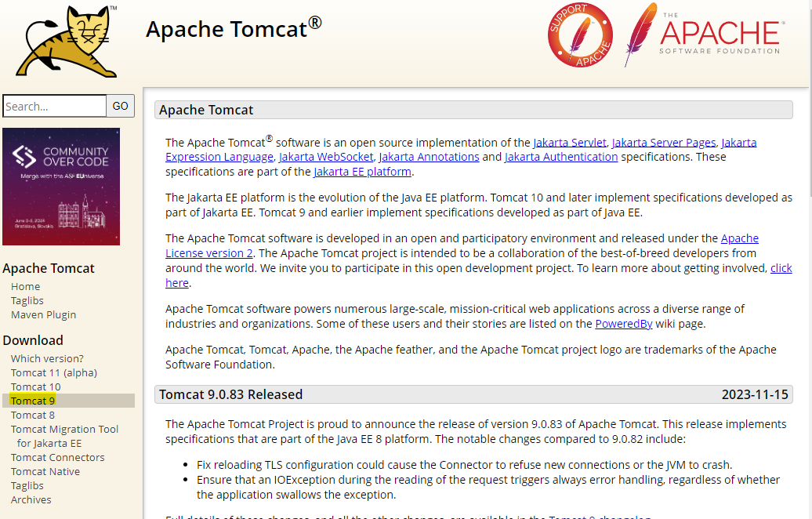The width and height of the screenshot is (812, 519).
Task: Follow the Jakarta Servlet link
Action: pyautogui.click(x=570, y=143)
